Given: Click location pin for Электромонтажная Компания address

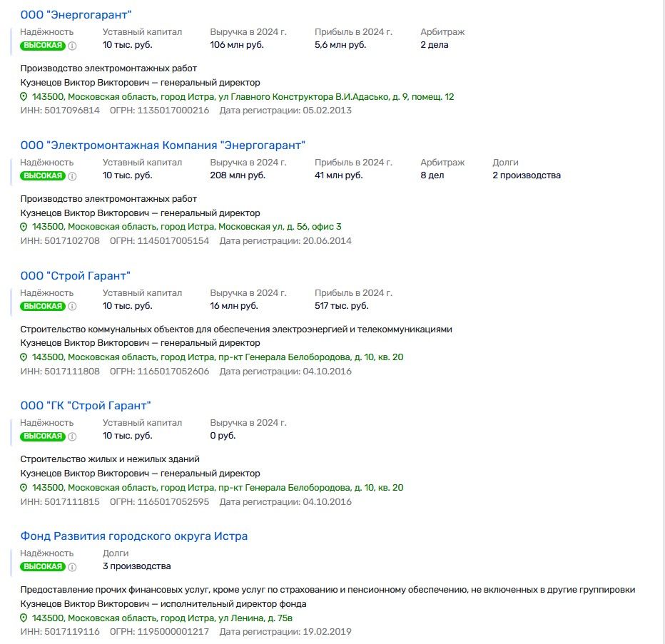Looking at the screenshot, I should pos(24,226).
